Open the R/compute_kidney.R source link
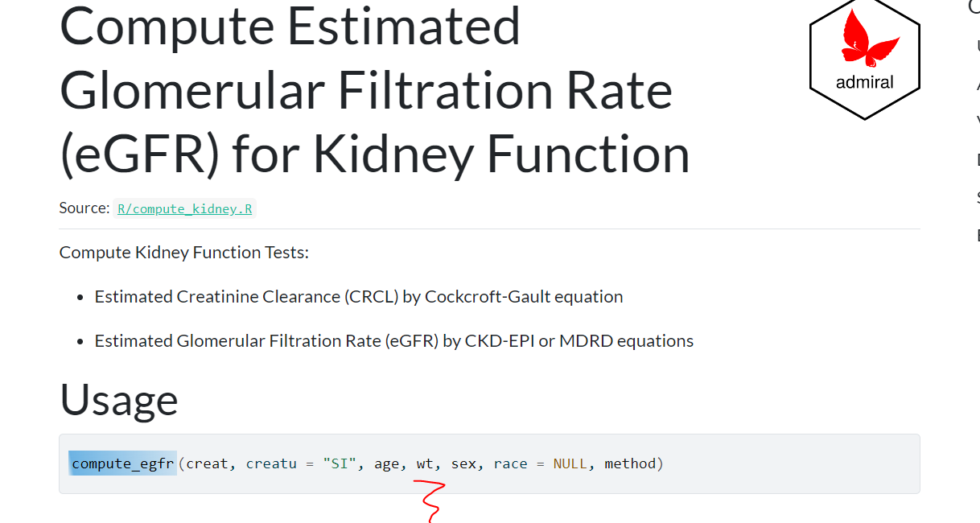 click(184, 208)
